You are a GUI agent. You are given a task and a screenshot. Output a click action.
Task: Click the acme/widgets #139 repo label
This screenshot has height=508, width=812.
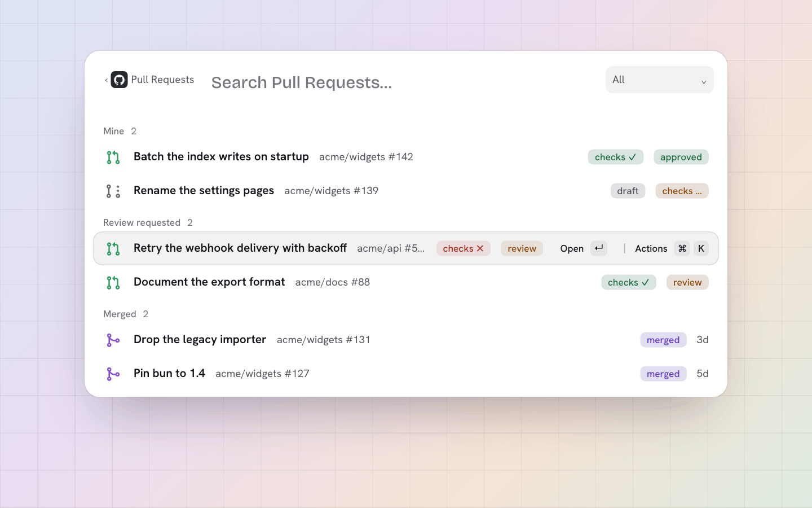(332, 191)
